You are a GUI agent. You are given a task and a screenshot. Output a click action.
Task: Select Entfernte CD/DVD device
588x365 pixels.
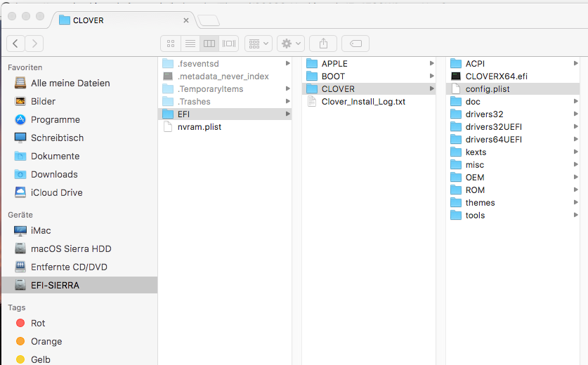point(79,267)
